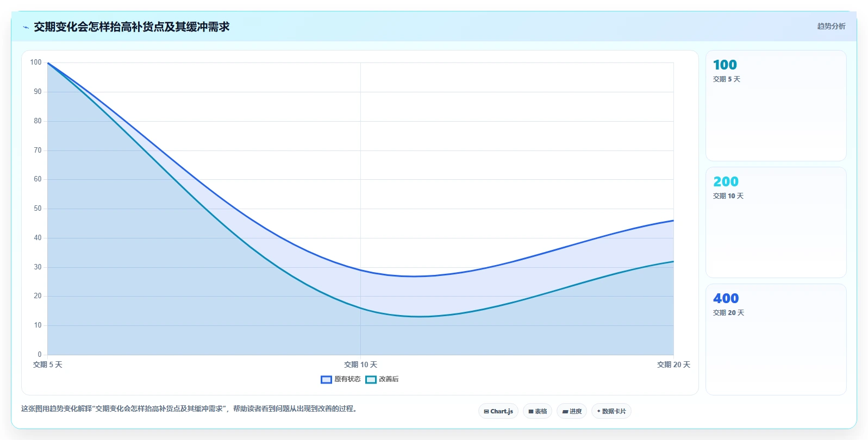Click the 交期 5 天 x-axis label
The width and height of the screenshot is (868, 440).
pyautogui.click(x=48, y=364)
